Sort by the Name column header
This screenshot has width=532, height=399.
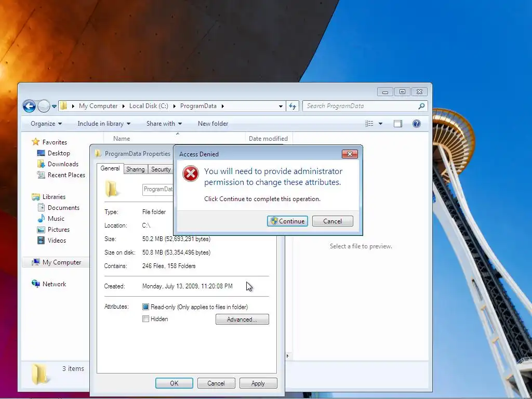click(x=122, y=138)
